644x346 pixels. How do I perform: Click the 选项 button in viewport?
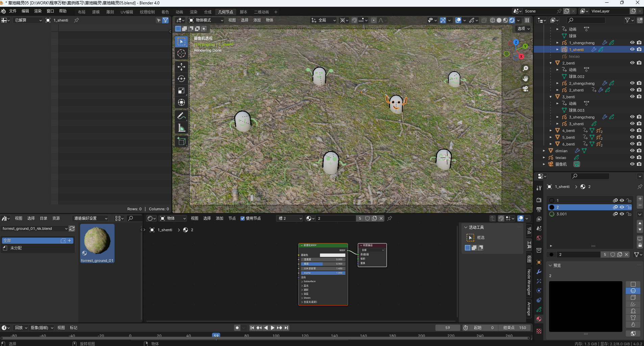(x=524, y=29)
